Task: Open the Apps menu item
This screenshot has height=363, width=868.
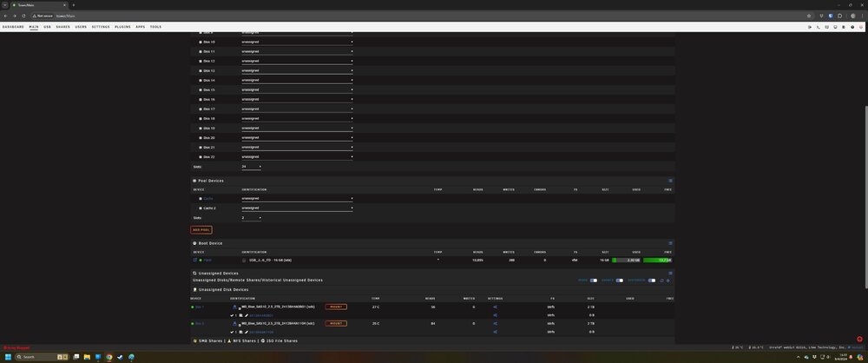Action: tap(141, 27)
